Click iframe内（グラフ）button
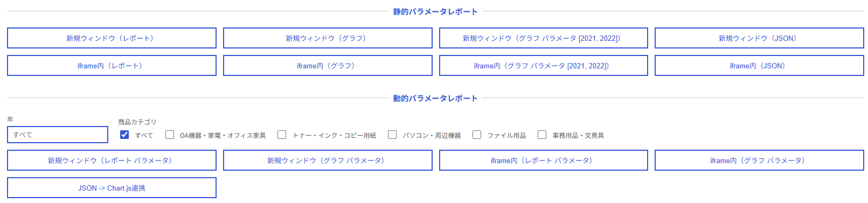Viewport: 868px width, 203px height. [x=328, y=66]
